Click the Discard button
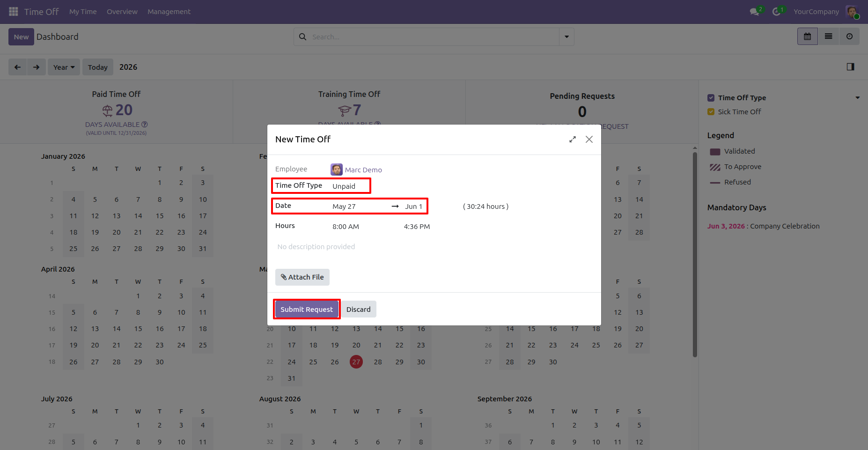The width and height of the screenshot is (868, 450). click(358, 310)
